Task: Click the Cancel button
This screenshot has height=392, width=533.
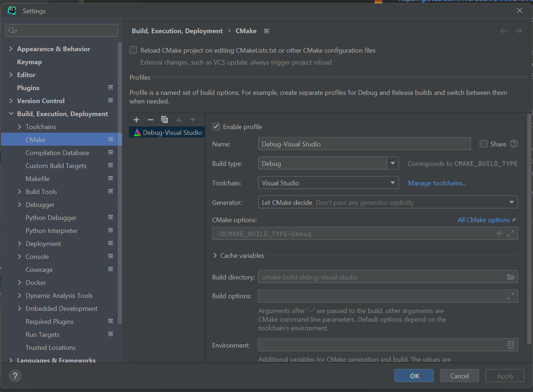Action: (459, 376)
